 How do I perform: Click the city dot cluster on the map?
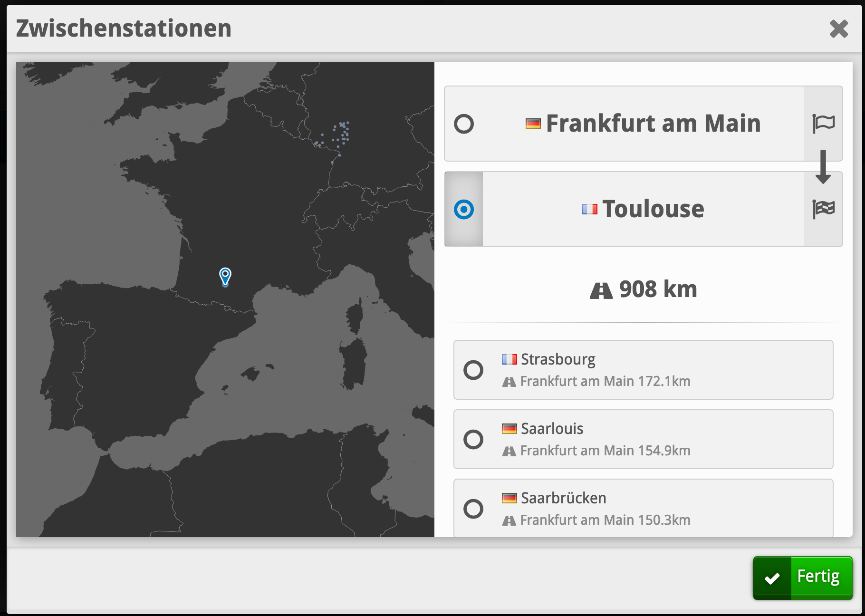tap(342, 132)
